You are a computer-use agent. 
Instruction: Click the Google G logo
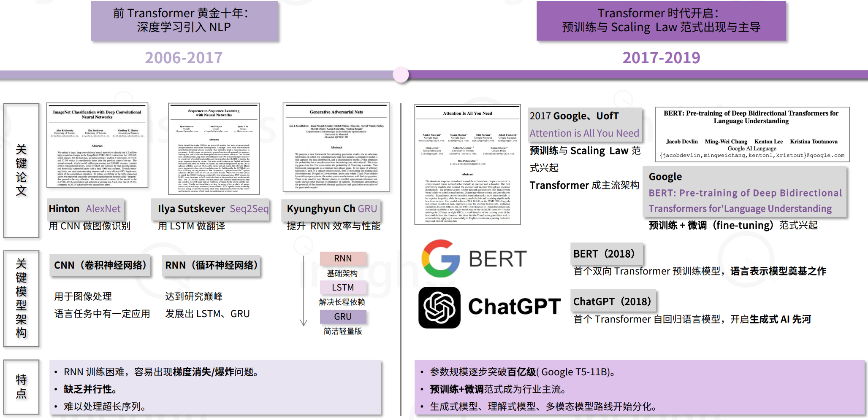441,258
